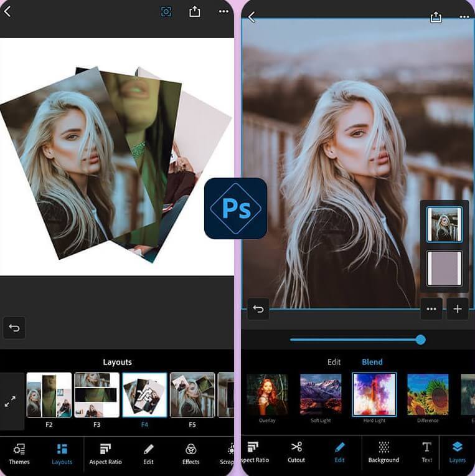Viewport: 475px width, 476px height.
Task: Switch to the Blend tab
Action: (372, 362)
